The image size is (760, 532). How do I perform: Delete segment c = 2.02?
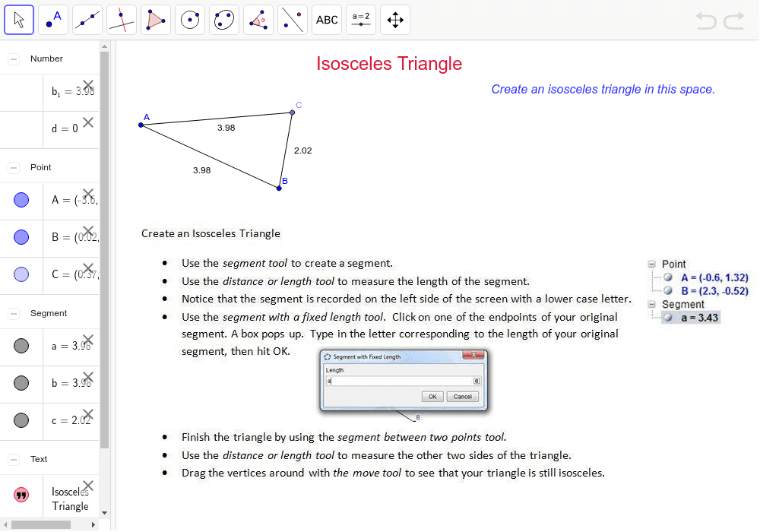coord(88,414)
